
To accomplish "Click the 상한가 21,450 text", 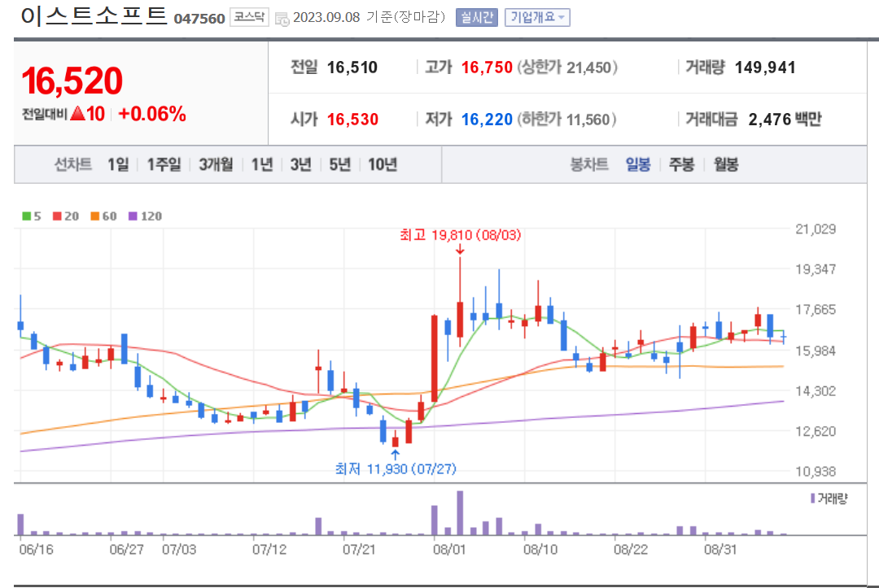I will coord(567,68).
